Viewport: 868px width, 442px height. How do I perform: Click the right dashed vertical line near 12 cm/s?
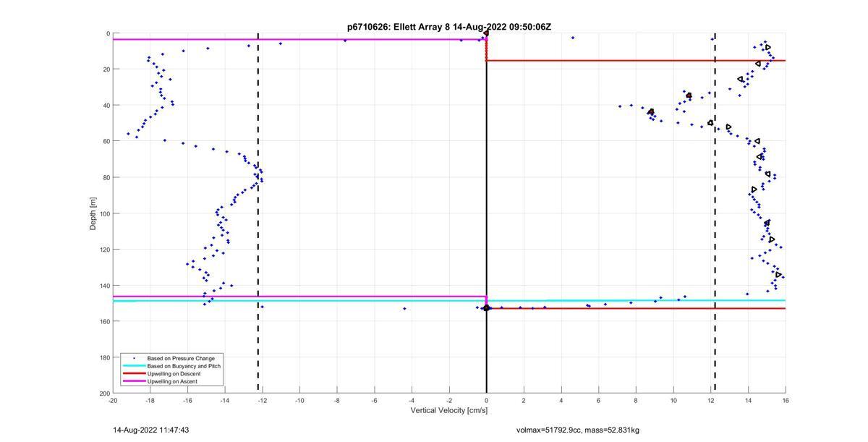715,213
